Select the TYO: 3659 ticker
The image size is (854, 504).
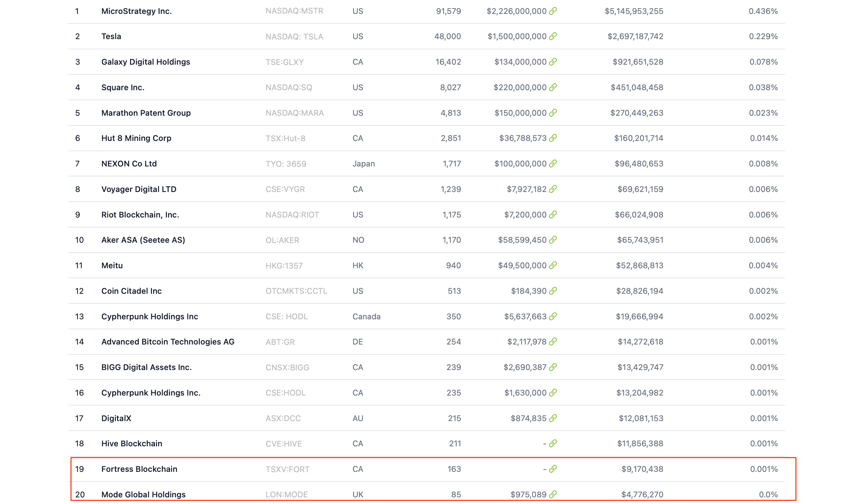(286, 164)
